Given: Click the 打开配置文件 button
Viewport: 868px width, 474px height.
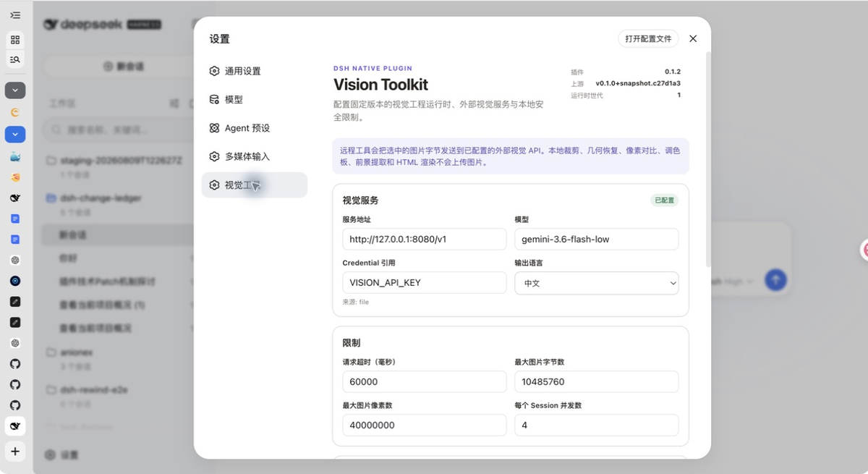Looking at the screenshot, I should click(648, 38).
